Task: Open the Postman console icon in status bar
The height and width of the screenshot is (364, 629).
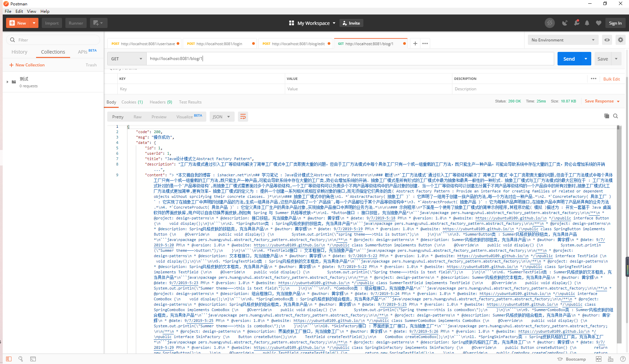Action: coord(33,359)
